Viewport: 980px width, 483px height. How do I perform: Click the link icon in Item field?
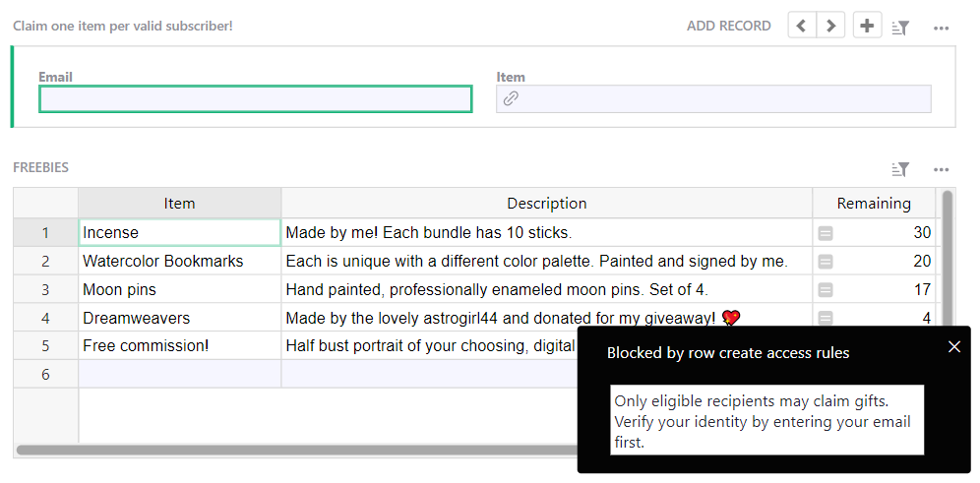511,98
